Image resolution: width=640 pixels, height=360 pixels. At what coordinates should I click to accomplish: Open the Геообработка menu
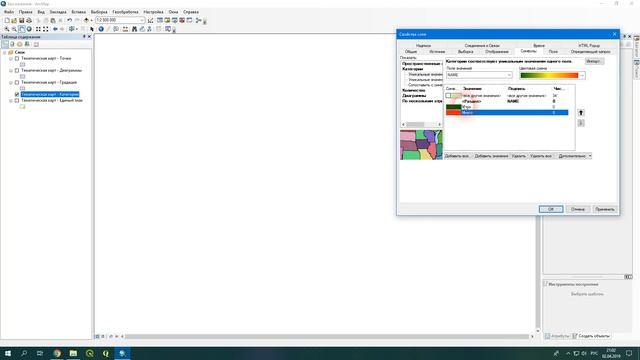tap(125, 12)
